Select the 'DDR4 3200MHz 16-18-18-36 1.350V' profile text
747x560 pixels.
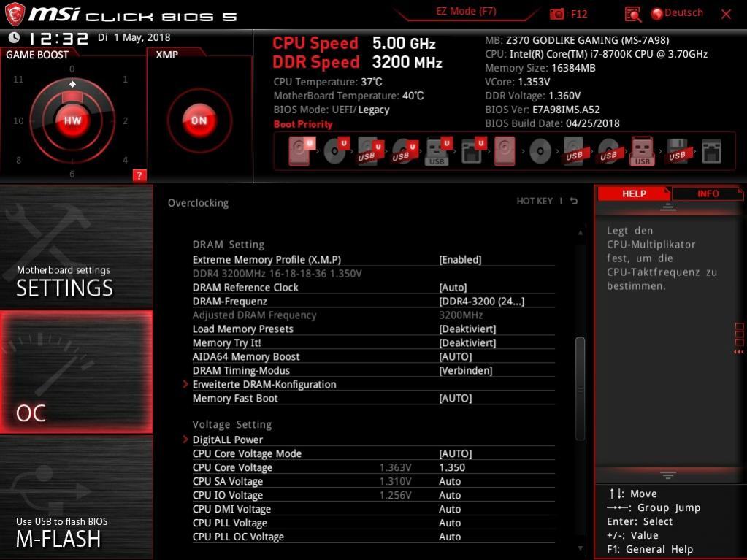tap(277, 273)
